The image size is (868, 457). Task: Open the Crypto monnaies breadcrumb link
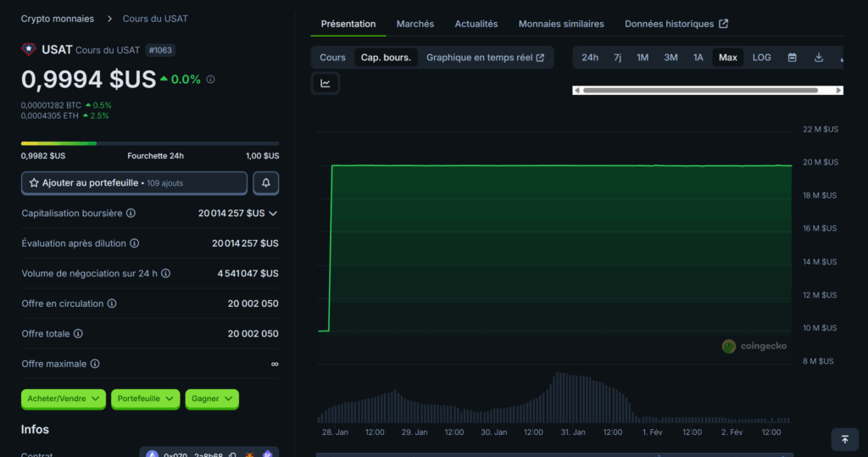point(58,18)
